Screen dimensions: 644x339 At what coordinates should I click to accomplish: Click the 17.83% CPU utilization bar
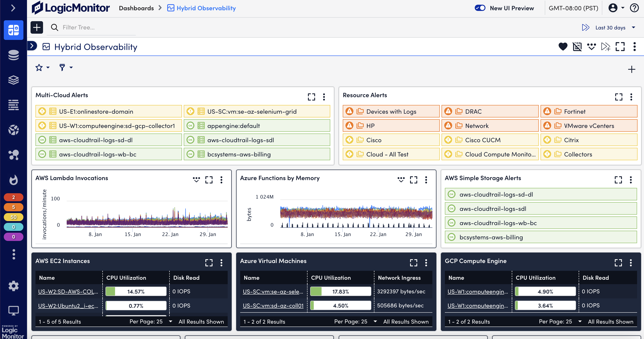pyautogui.click(x=340, y=291)
